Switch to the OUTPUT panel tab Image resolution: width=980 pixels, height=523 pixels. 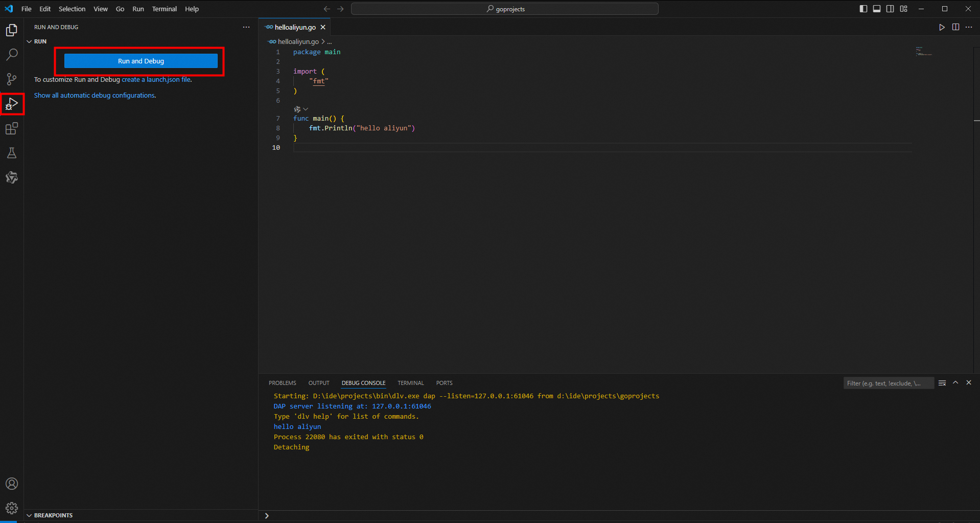(x=319, y=383)
